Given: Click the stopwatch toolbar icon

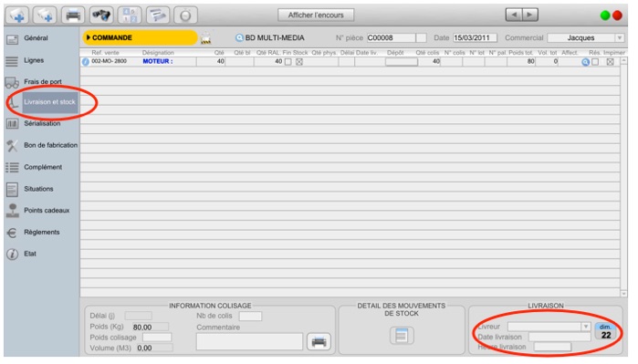Looking at the screenshot, I should click(185, 16).
